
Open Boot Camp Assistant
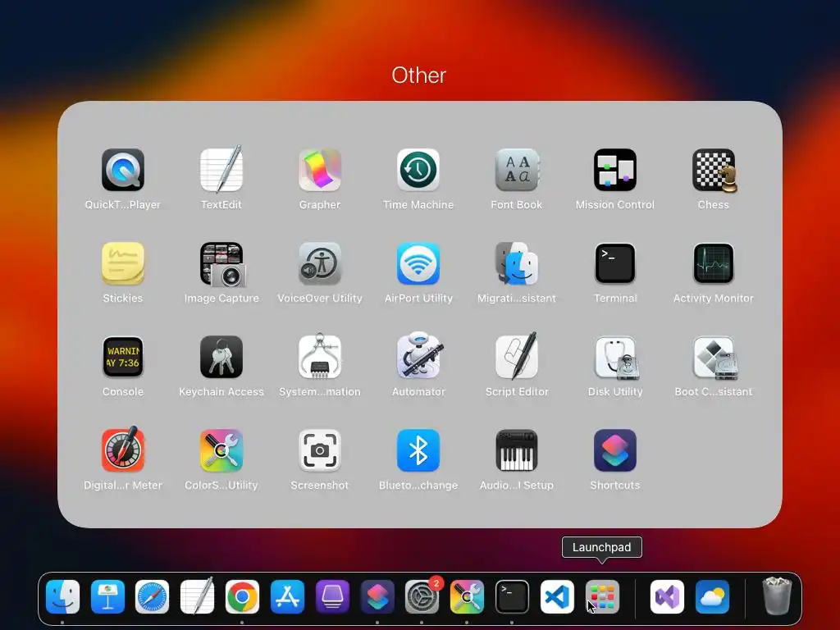714,358
